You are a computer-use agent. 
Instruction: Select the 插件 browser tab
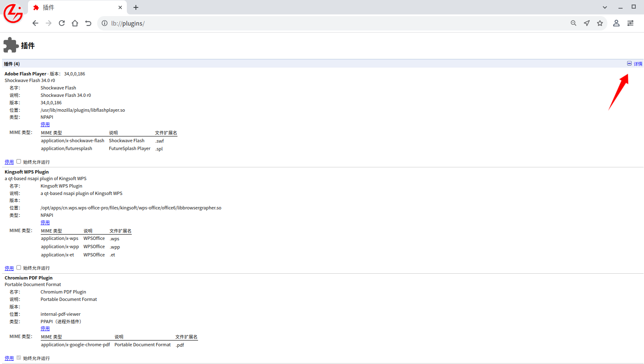pyautogui.click(x=77, y=7)
